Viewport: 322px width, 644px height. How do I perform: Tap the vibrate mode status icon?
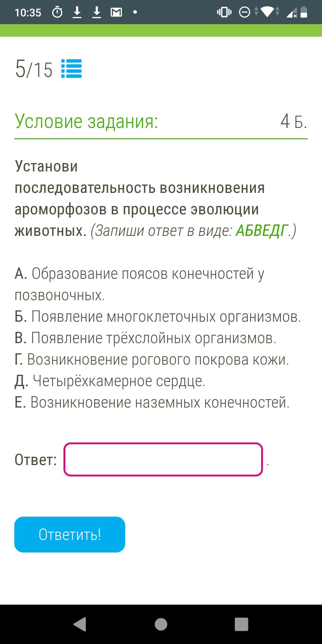[x=224, y=12]
